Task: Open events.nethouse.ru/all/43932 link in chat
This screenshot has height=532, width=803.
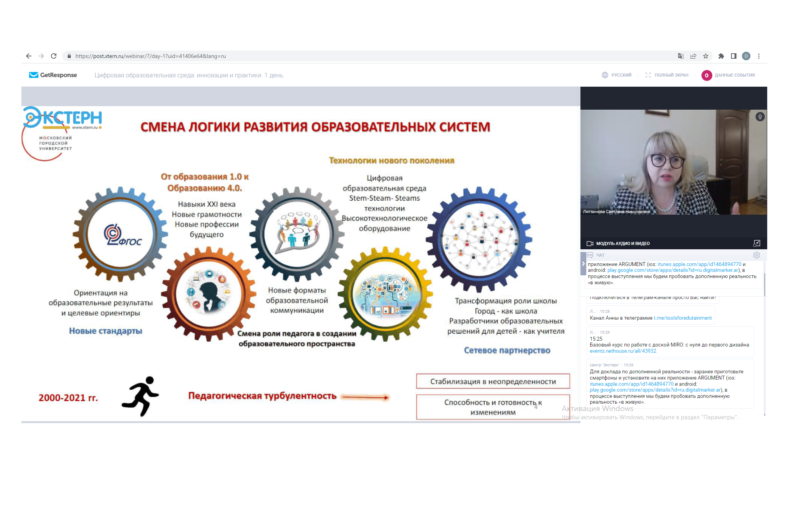Action: (622, 351)
